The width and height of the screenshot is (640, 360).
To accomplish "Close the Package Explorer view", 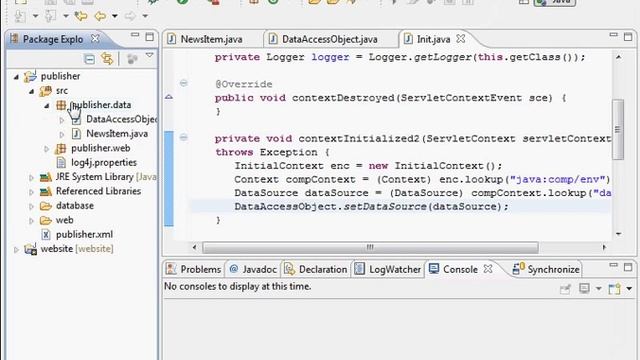I will pos(95,39).
